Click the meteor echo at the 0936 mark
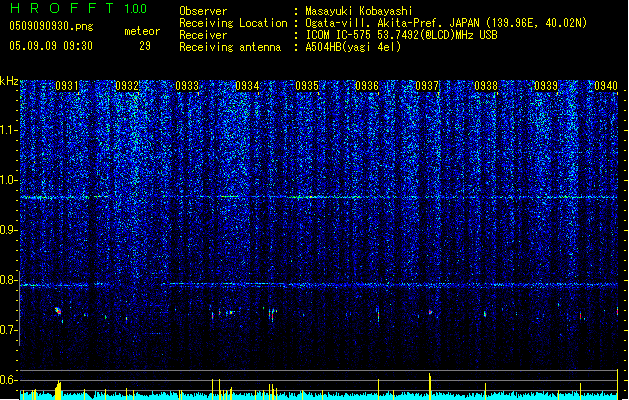The width and height of the screenshot is (629, 400). [378, 314]
